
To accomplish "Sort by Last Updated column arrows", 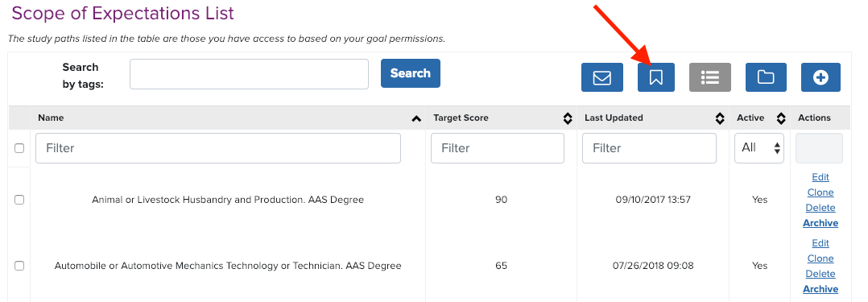I will coord(720,118).
